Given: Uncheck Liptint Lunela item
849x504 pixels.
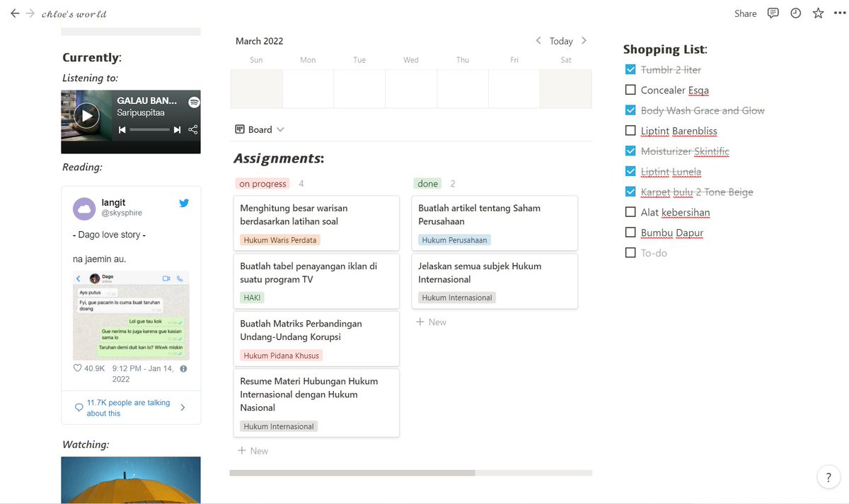Looking at the screenshot, I should click(630, 172).
